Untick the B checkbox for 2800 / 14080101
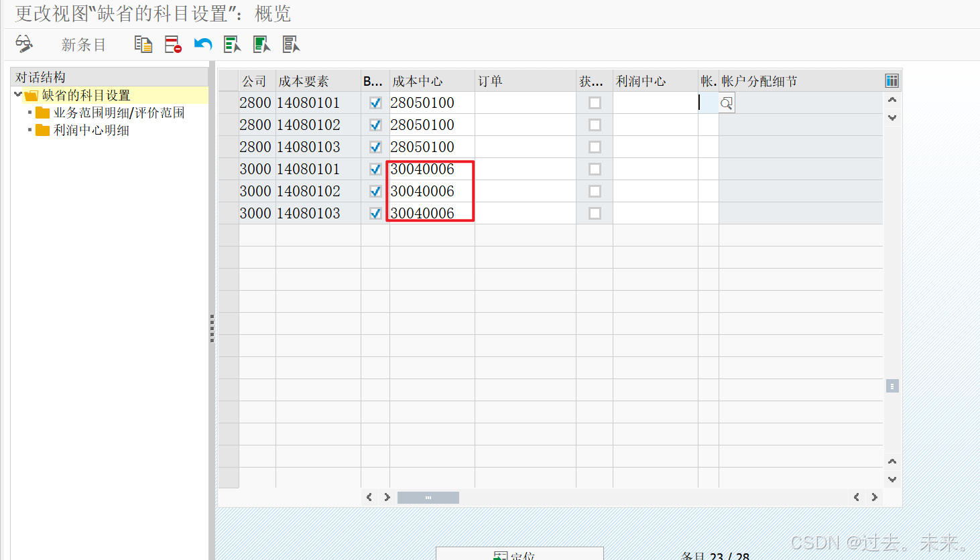This screenshot has height=560, width=980. click(375, 103)
